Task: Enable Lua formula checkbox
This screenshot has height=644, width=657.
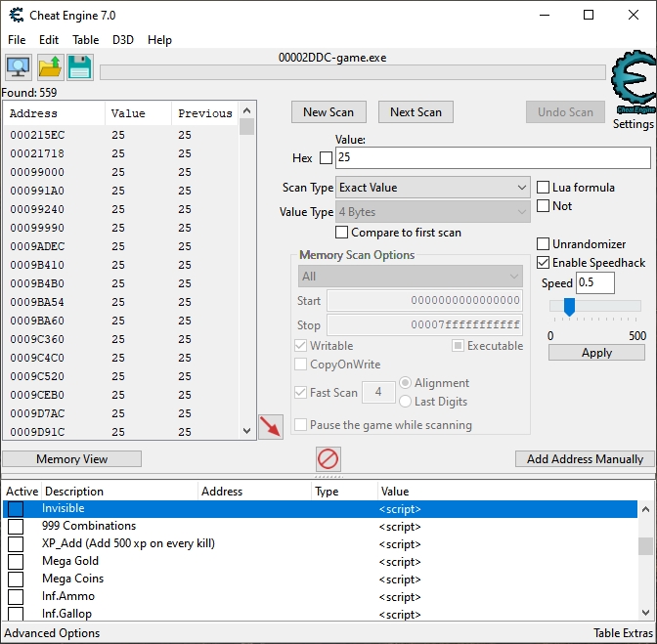Action: pyautogui.click(x=543, y=188)
